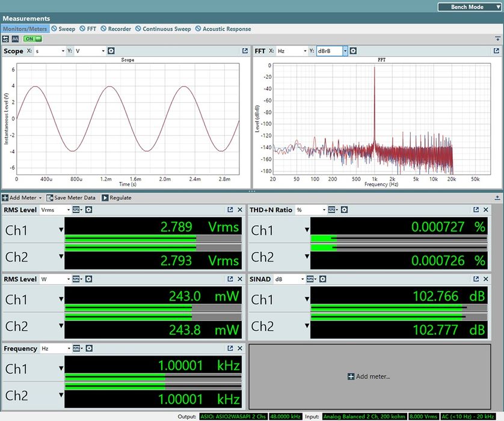Close the RMS Level Vrms meter
Screen dimensions: 504x421
click(240, 210)
